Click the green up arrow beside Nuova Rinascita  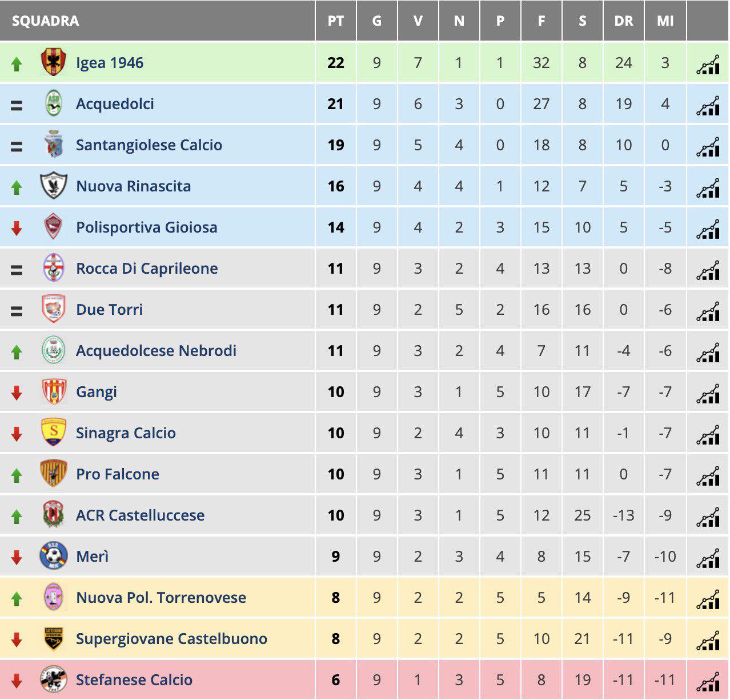[17, 187]
